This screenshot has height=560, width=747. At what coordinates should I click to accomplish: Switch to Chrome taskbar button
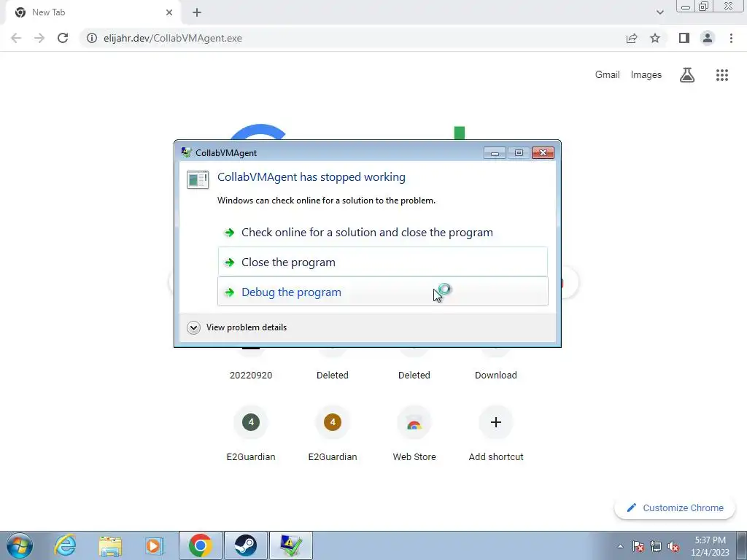tap(201, 545)
